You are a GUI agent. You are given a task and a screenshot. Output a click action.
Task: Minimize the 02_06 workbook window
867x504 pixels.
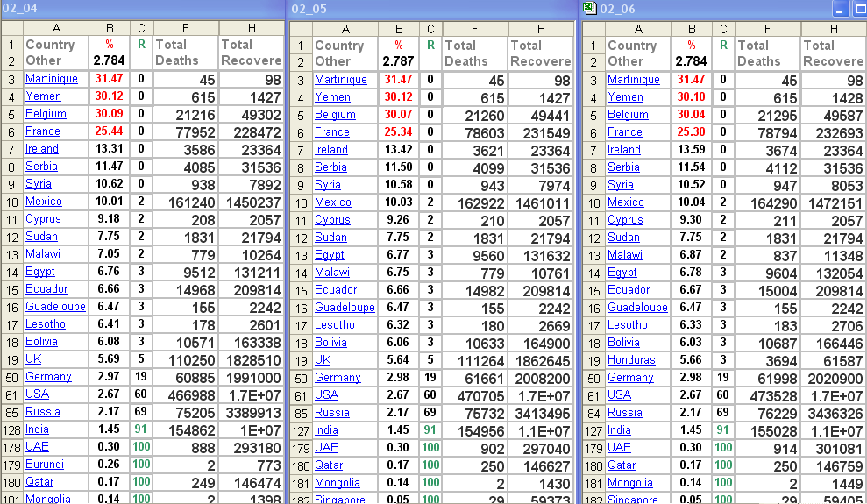[x=840, y=9]
